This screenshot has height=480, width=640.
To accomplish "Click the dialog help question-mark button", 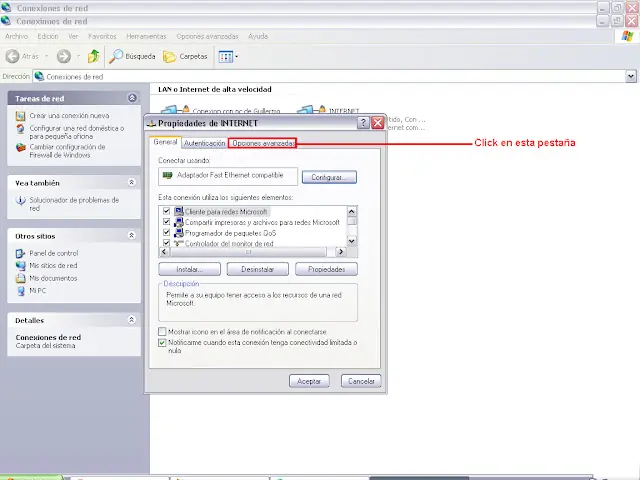I will point(363,123).
